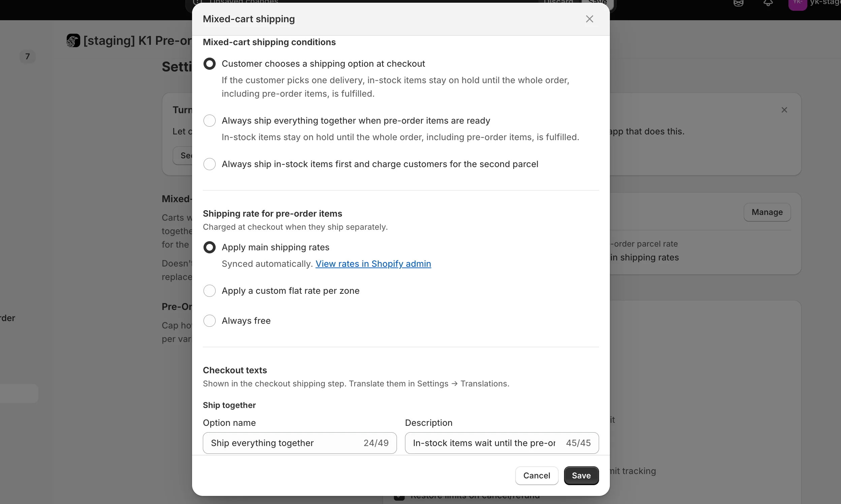
Task: Click the 24/49 character counter
Action: 376,443
